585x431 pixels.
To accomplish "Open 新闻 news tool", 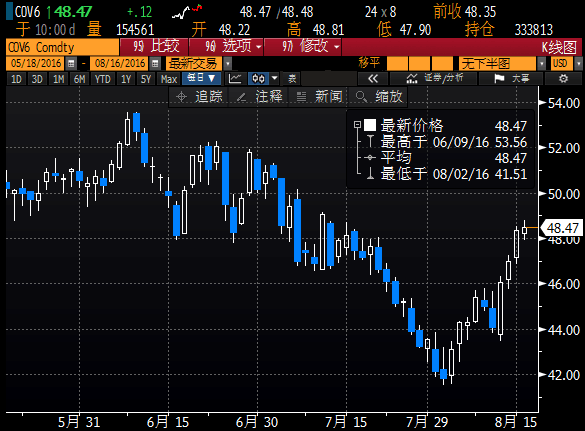I will pos(319,97).
